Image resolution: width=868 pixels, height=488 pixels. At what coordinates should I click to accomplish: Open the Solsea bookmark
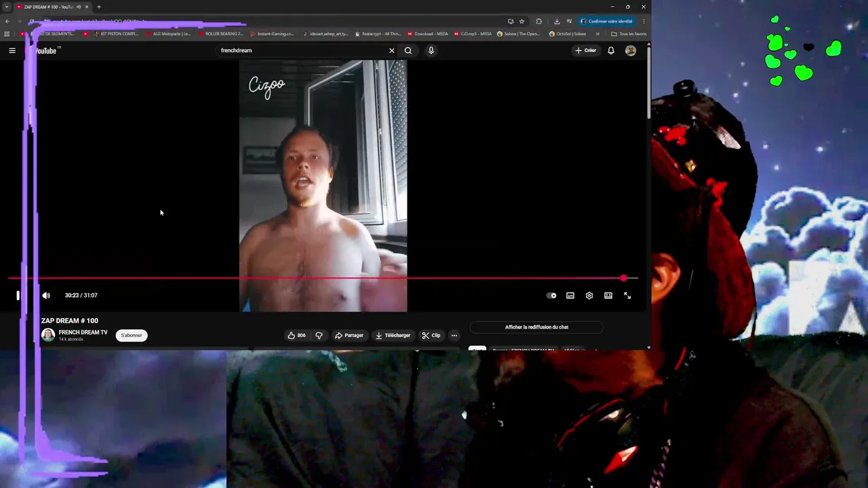[x=519, y=34]
